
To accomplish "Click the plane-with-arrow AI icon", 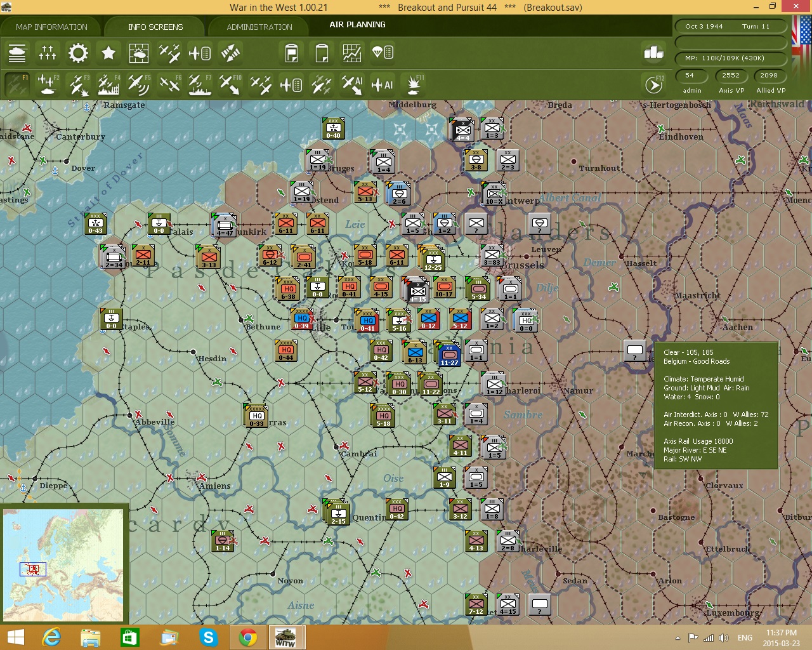I will (352, 84).
